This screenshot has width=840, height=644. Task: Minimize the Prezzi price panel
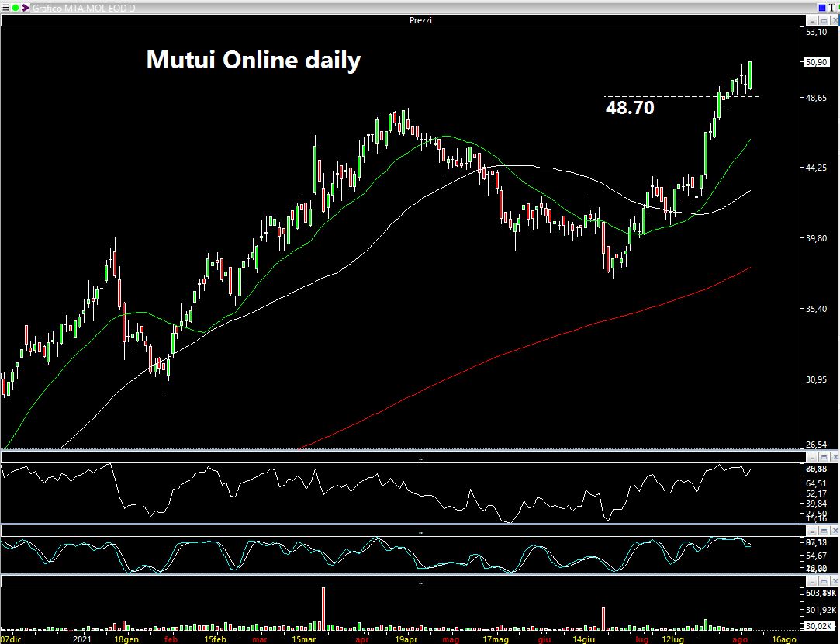[x=813, y=20]
